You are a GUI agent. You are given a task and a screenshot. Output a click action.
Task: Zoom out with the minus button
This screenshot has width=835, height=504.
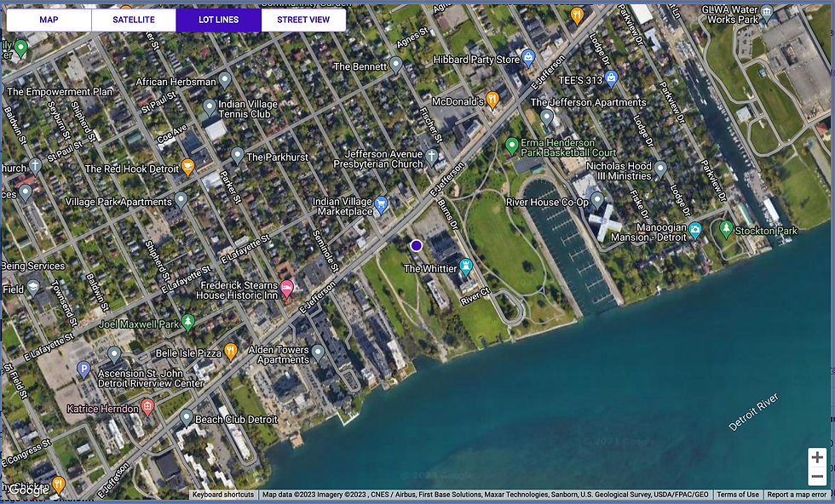tap(817, 476)
